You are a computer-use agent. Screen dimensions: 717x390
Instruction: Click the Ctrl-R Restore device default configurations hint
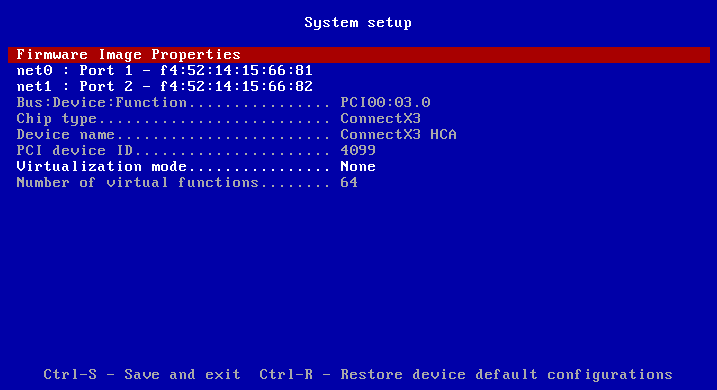(x=466, y=374)
